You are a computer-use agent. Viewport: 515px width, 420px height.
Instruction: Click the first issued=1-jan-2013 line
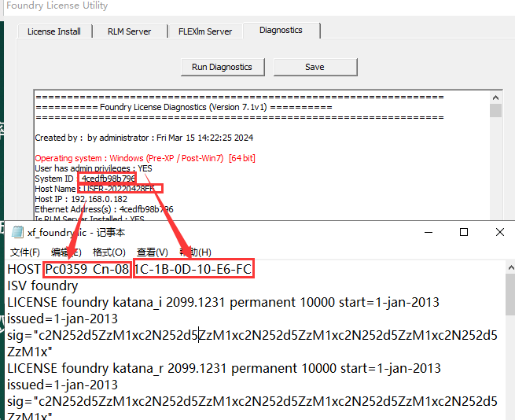62,319
